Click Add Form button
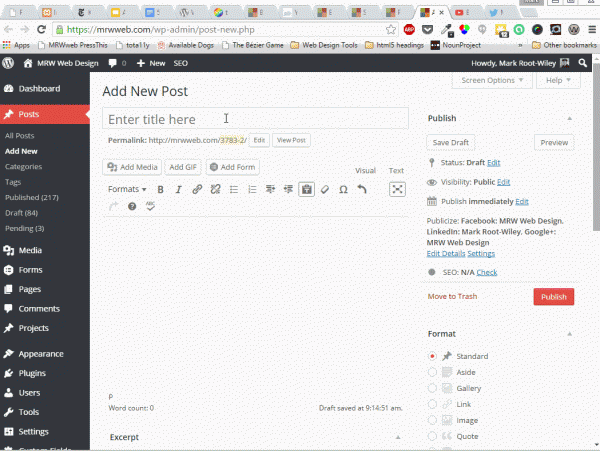 click(233, 167)
